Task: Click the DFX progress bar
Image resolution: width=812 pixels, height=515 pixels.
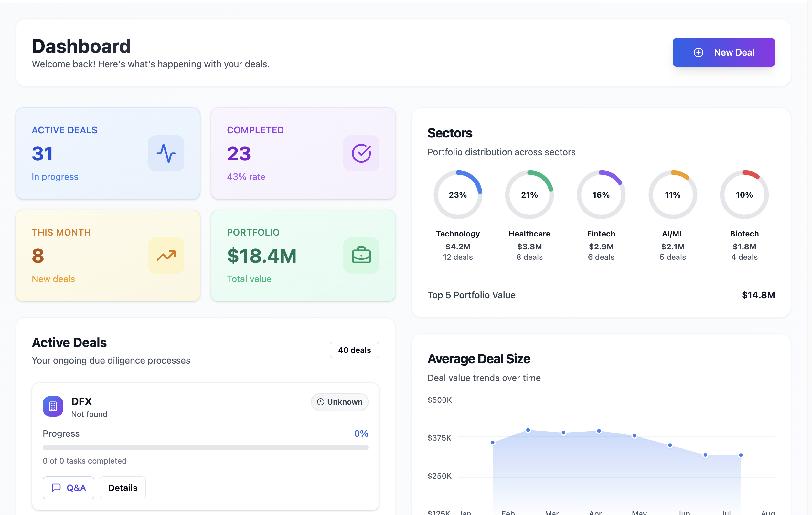Action: click(x=205, y=448)
